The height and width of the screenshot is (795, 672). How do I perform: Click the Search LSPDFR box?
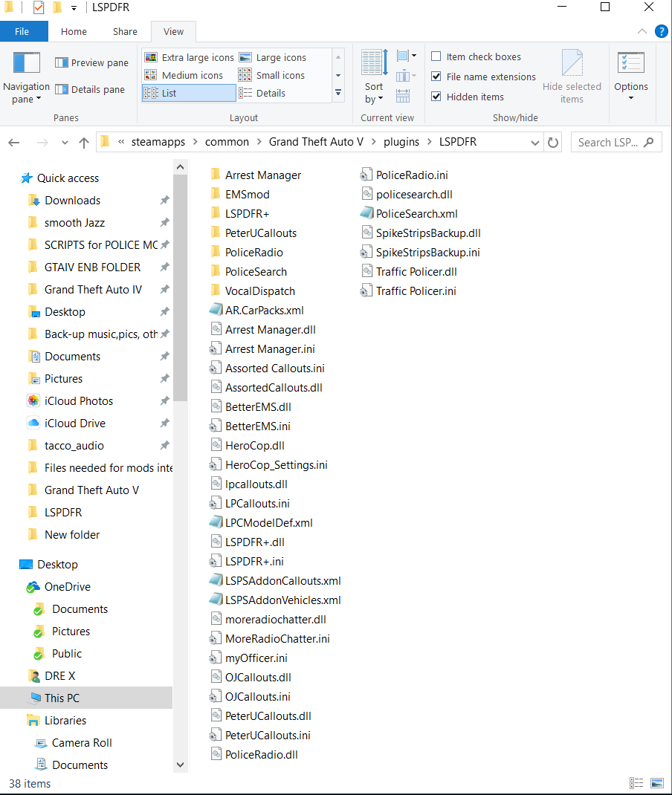point(616,143)
